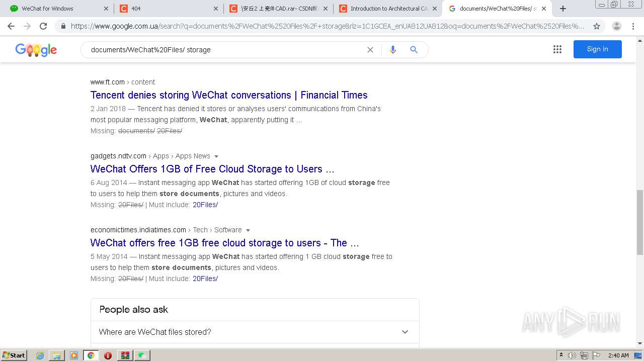This screenshot has width=644, height=362.
Task: Switch to the CSDN CAD.rar tab
Action: [278, 9]
